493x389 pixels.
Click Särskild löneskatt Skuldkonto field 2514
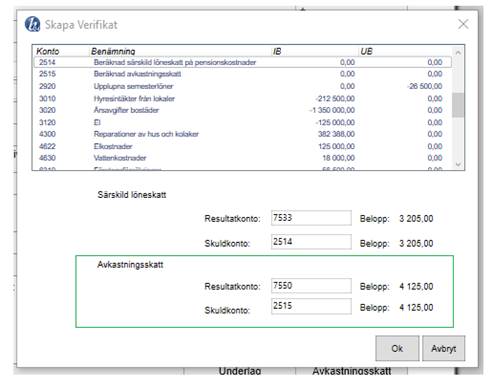[311, 242]
